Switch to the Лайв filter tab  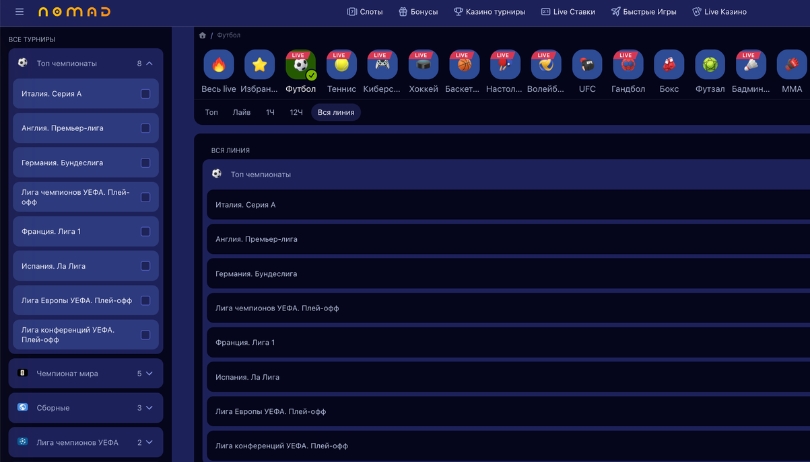pos(241,112)
